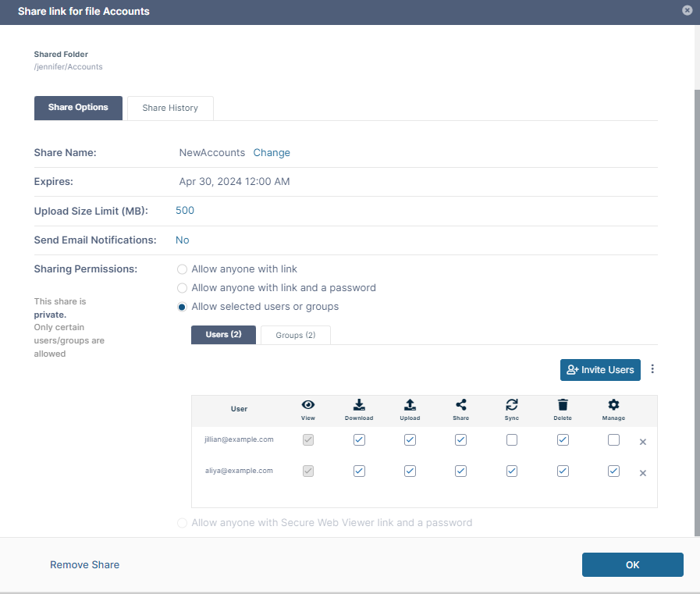
Task: Switch to the Share History tab
Action: 170,108
